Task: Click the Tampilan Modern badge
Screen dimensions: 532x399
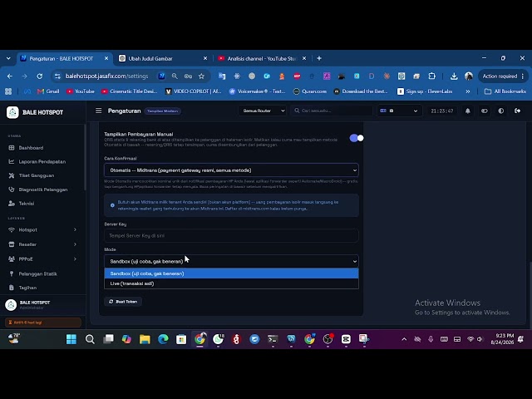Action: pyautogui.click(x=163, y=111)
